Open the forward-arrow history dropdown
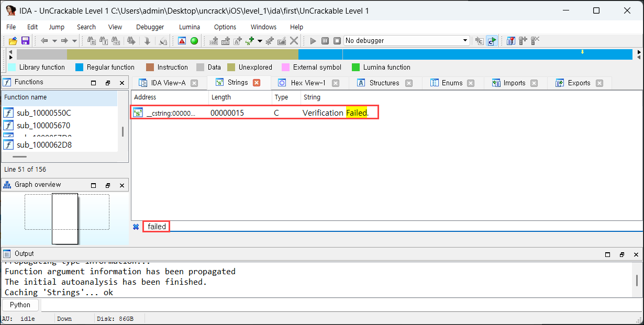644x325 pixels. (x=74, y=41)
